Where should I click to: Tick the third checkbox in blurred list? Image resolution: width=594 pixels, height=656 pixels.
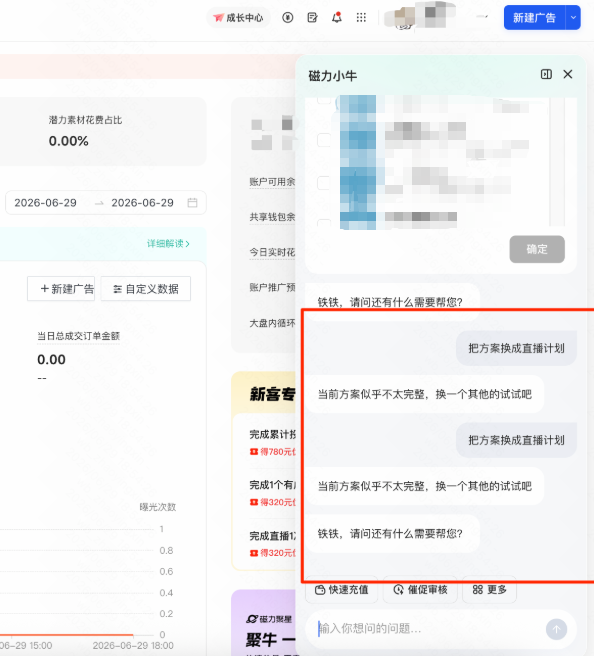[x=324, y=183]
